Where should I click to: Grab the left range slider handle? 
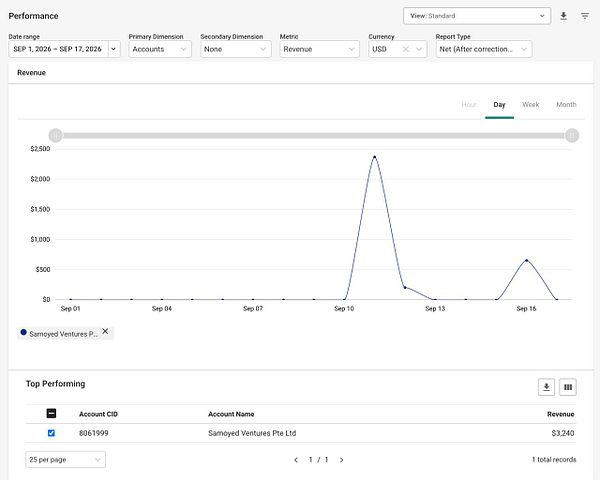[x=55, y=136]
